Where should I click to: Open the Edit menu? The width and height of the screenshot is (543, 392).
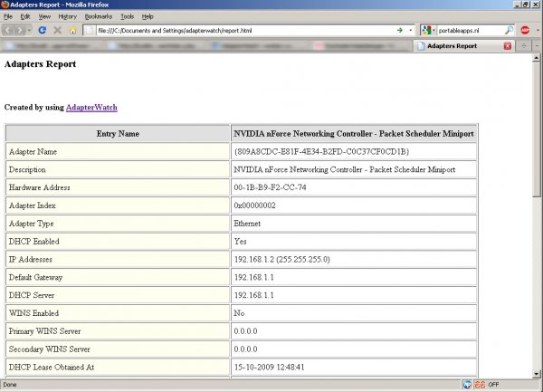tap(25, 16)
